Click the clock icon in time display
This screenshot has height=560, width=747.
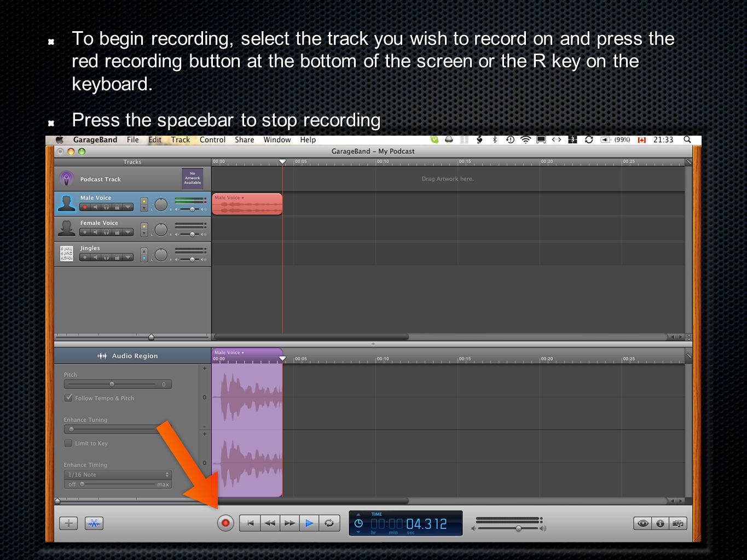pyautogui.click(x=358, y=523)
